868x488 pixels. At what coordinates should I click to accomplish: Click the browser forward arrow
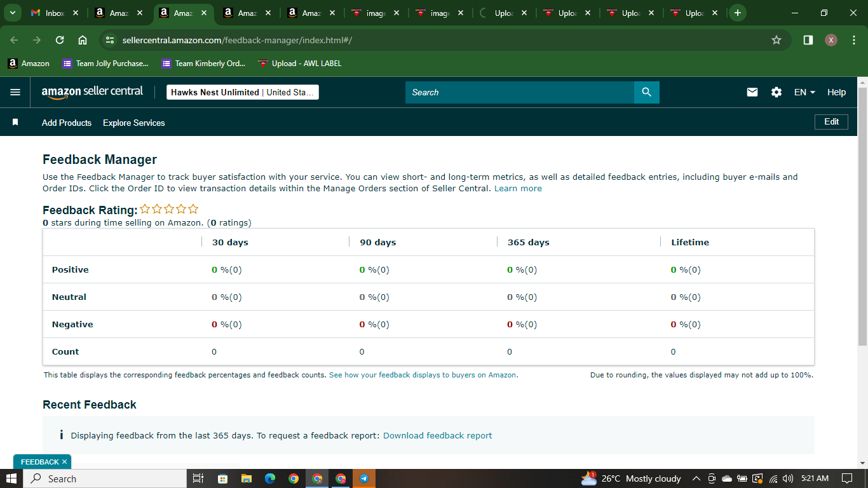click(37, 40)
